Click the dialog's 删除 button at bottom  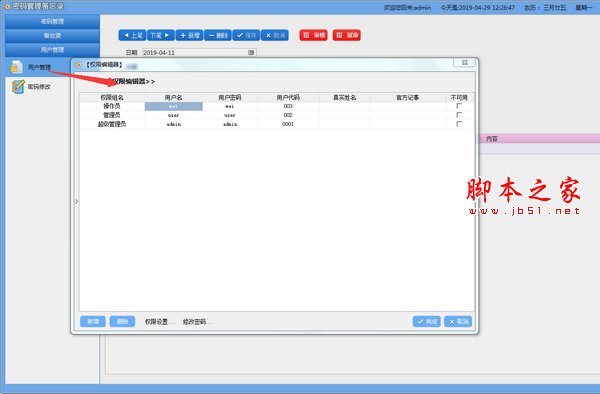(122, 321)
